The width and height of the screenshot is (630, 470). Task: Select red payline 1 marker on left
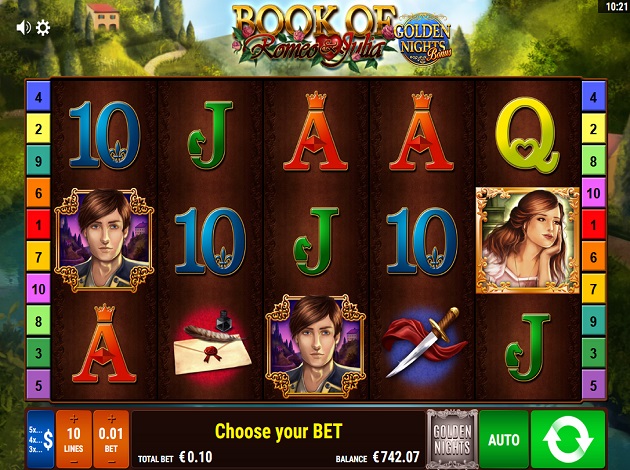pos(39,225)
